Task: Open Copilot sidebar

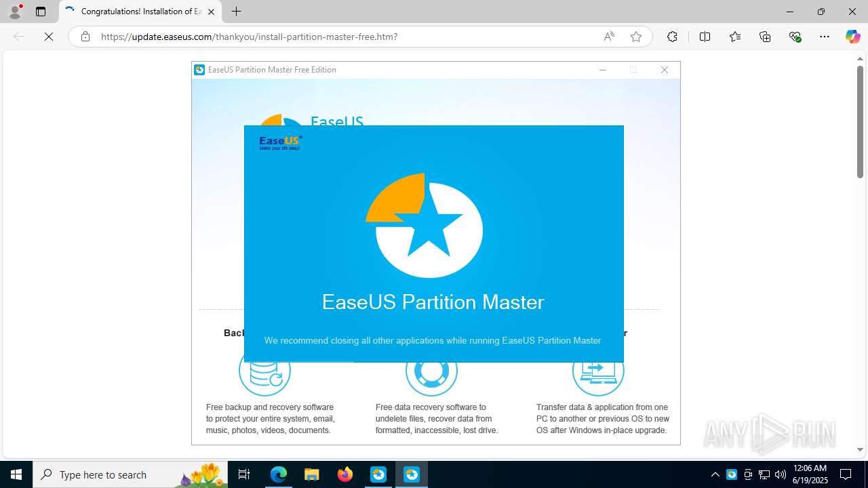Action: coord(852,37)
